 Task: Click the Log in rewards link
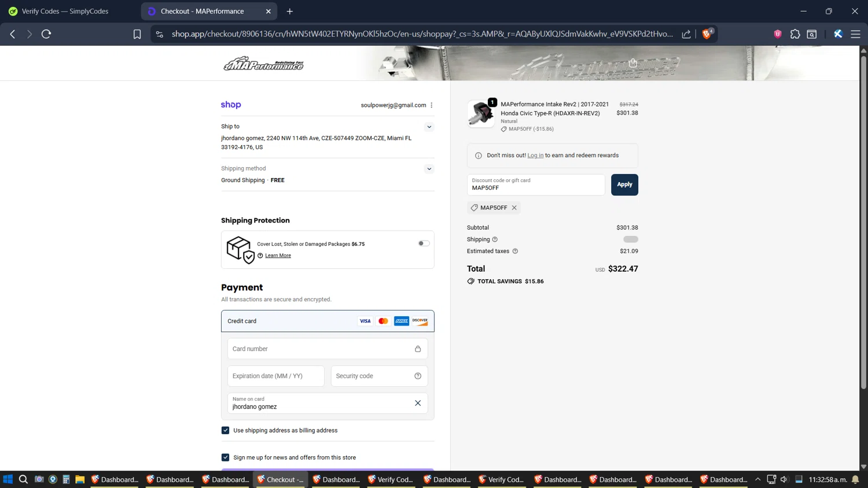(x=535, y=156)
